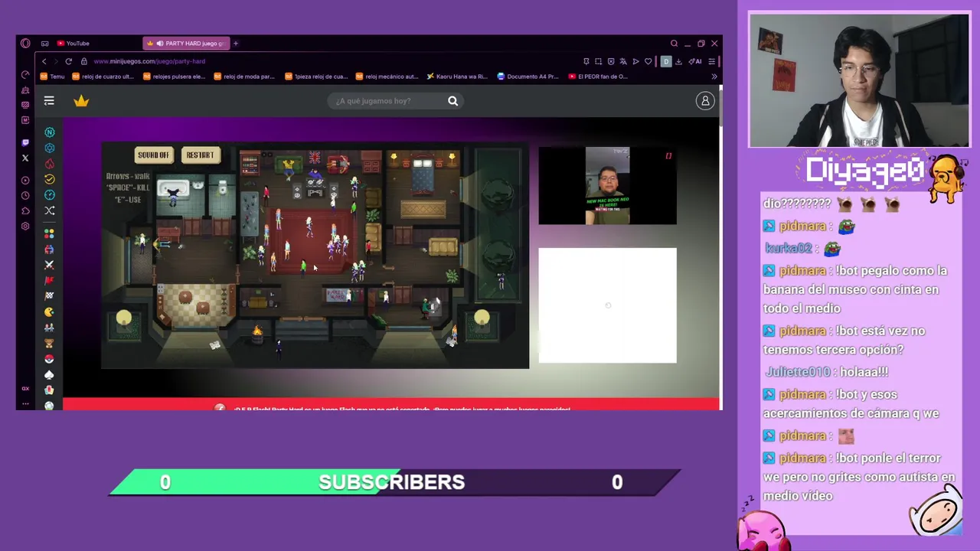The image size is (980, 551).
Task: Select the shuffle random game icon
Action: tap(49, 210)
